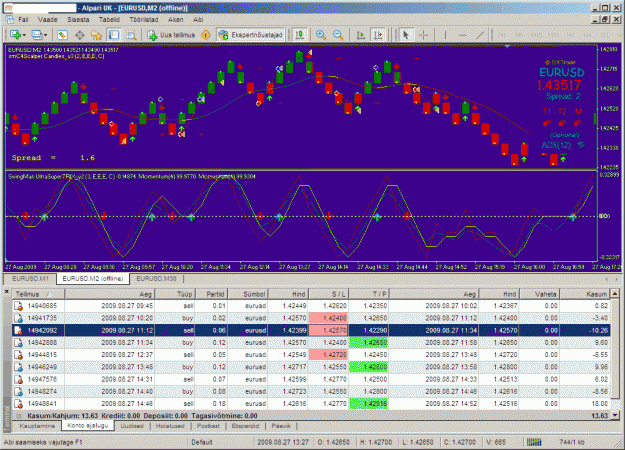The width and height of the screenshot is (625, 450).
Task: Zoom out the chart with magnifier minus
Action: 338,35
